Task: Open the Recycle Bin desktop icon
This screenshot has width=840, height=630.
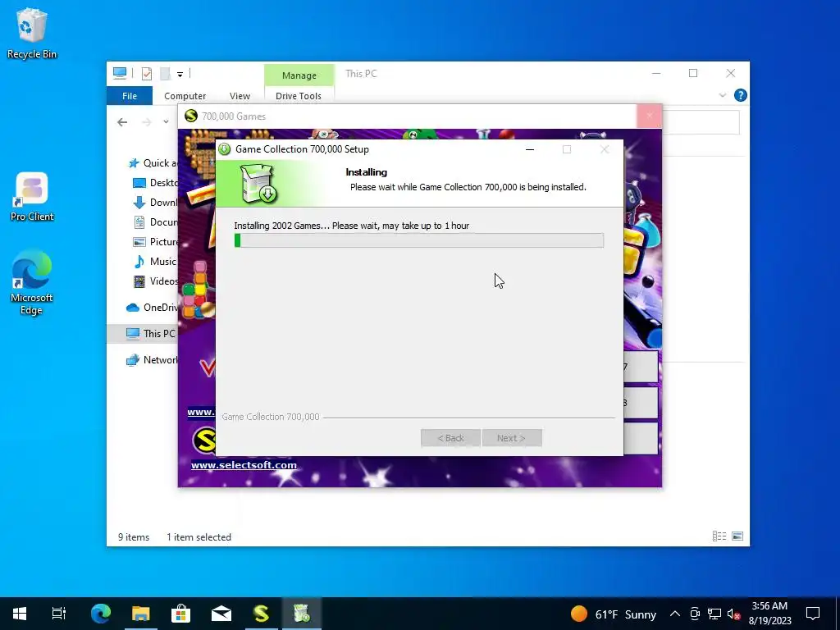Action: tap(32, 33)
